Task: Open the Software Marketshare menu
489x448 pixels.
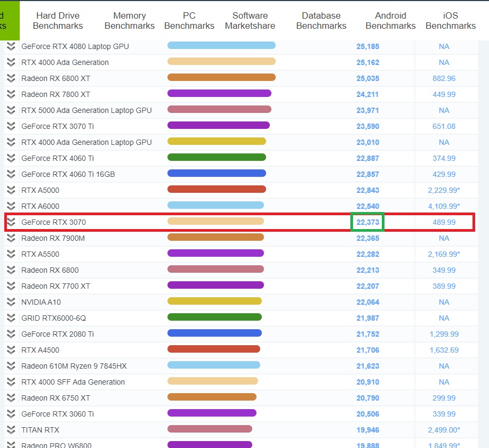Action: click(250, 21)
